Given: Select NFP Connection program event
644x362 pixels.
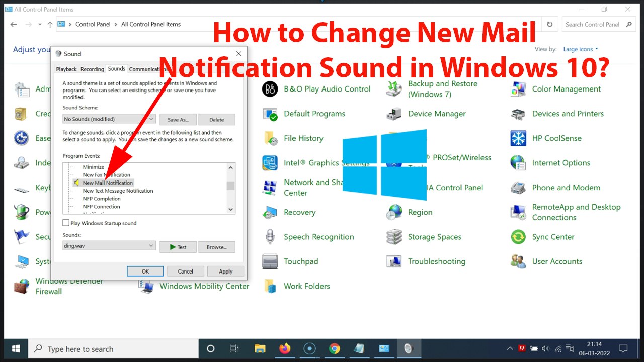Looking at the screenshot, I should pyautogui.click(x=102, y=206).
